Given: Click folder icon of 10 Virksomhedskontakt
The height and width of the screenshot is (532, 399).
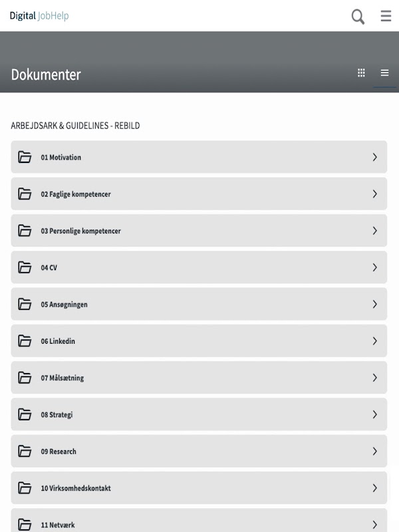Looking at the screenshot, I should [25, 488].
